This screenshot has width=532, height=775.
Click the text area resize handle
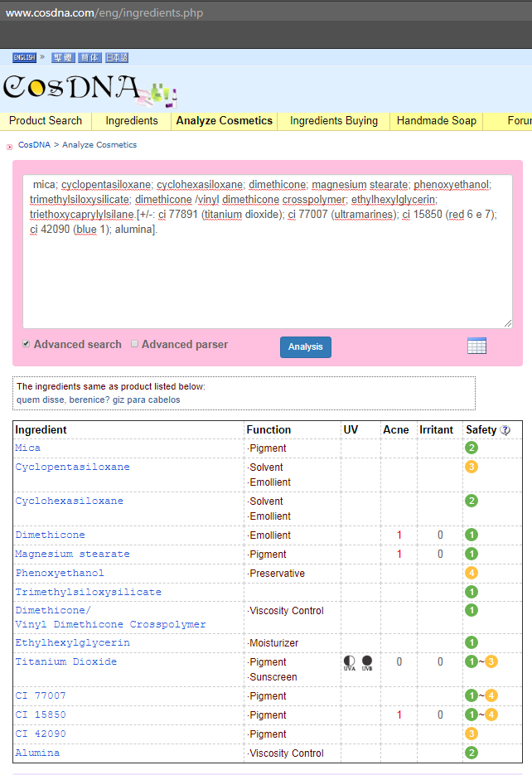pos(508,323)
